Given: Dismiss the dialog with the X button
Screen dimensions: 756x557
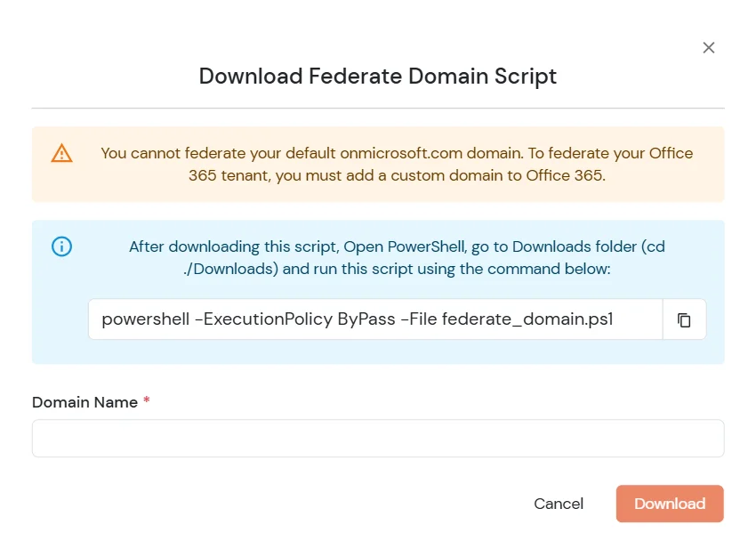Looking at the screenshot, I should (x=708, y=47).
